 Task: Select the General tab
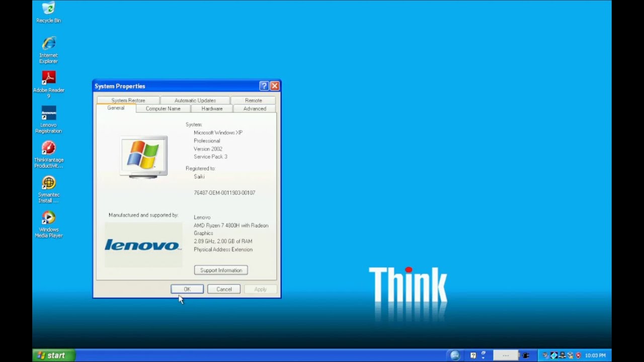point(116,108)
